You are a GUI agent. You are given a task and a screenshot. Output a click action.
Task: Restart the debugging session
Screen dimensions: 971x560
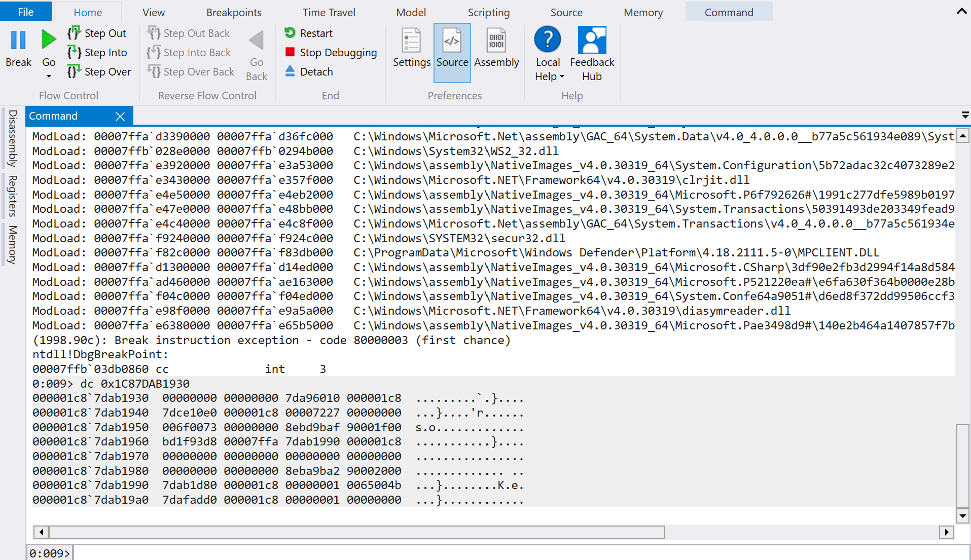click(x=308, y=33)
